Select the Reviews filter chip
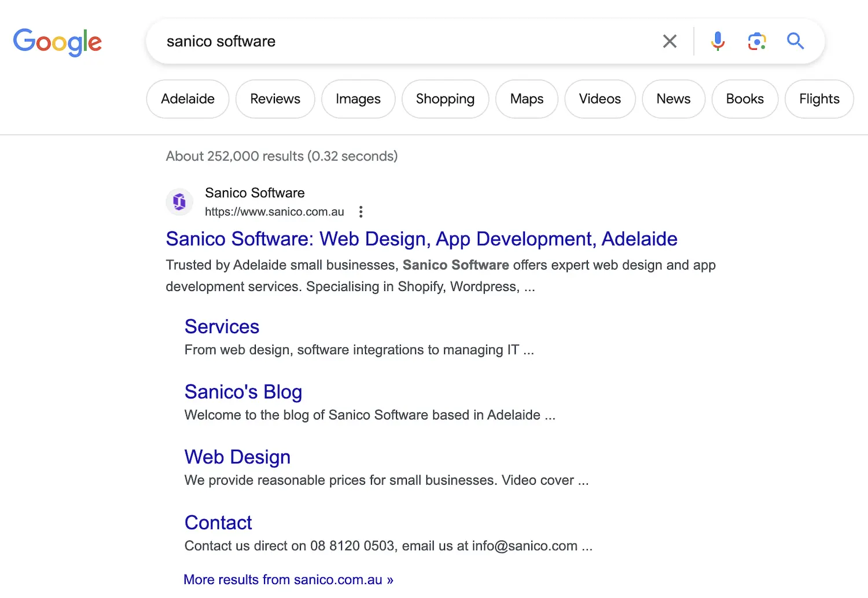The image size is (868, 598). 275,99
